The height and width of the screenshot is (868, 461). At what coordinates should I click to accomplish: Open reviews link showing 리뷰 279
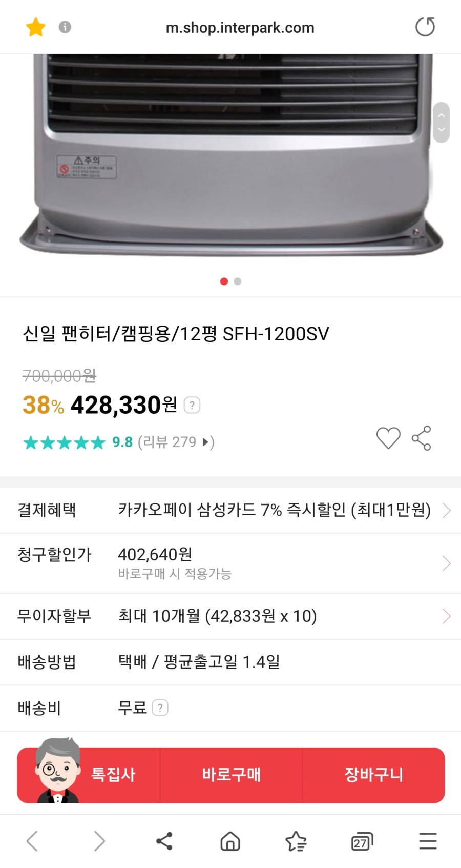tap(176, 442)
